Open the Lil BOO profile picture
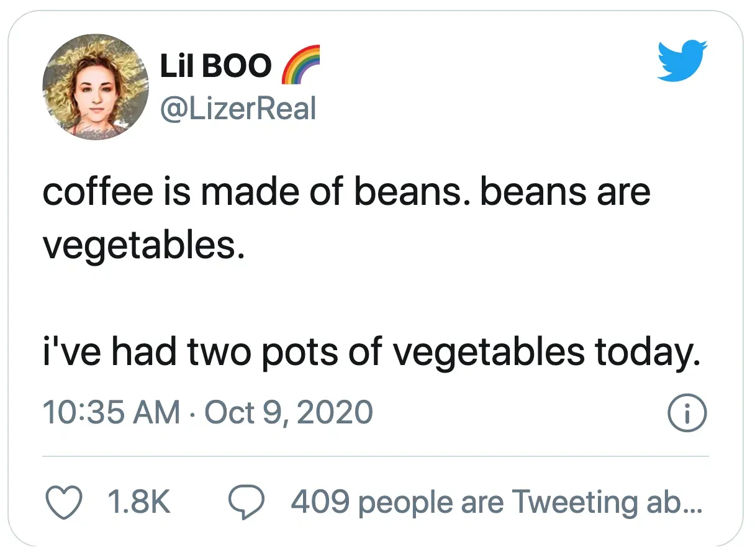The height and width of the screenshot is (560, 755). click(96, 86)
